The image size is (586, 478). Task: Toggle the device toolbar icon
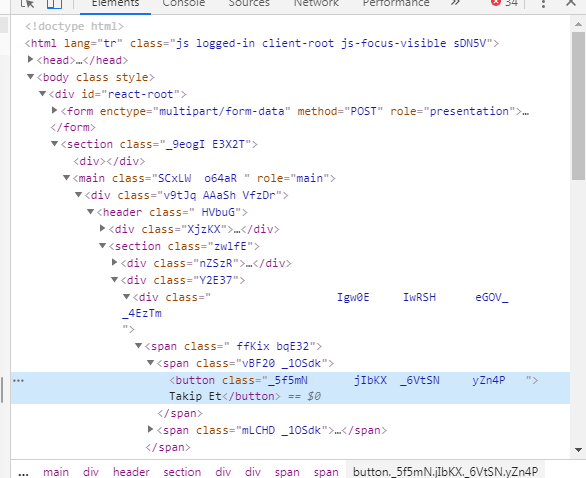(x=54, y=3)
